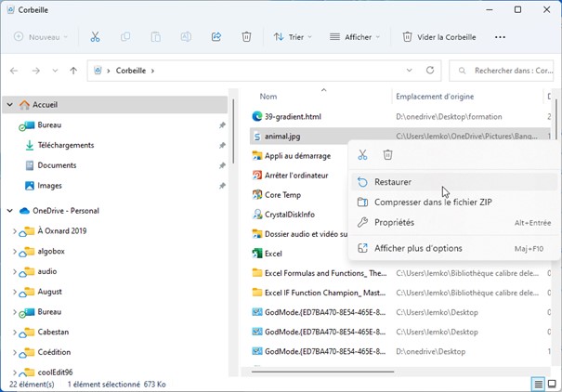Screen dimensions: 562x392
Task: Switch to details view in the status bar
Action: click(x=538, y=384)
